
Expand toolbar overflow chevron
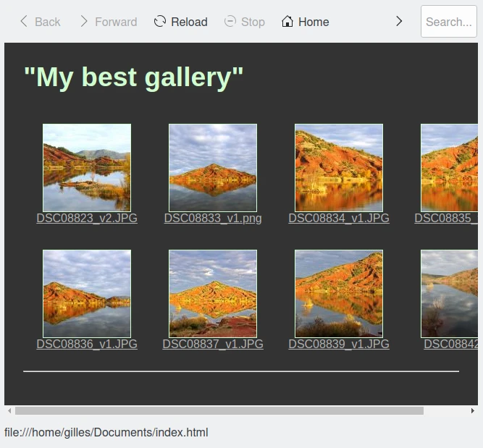pos(399,22)
